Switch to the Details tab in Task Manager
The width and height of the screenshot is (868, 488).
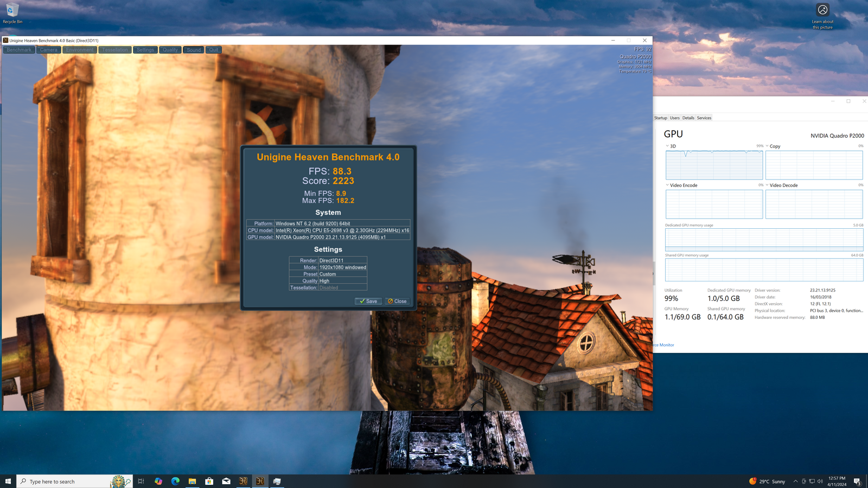click(x=688, y=118)
